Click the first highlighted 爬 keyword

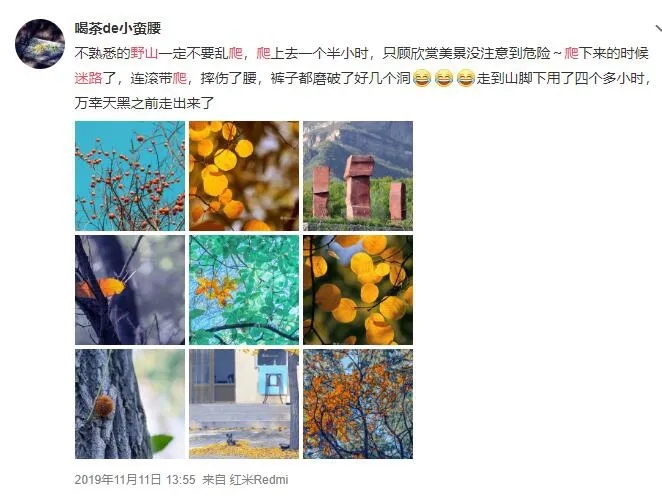pyautogui.click(x=236, y=53)
